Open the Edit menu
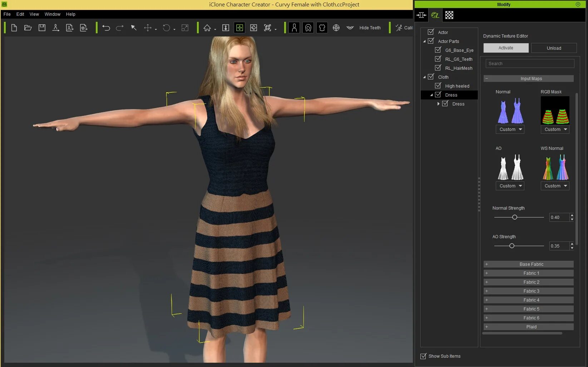This screenshot has height=367, width=588. [20, 14]
